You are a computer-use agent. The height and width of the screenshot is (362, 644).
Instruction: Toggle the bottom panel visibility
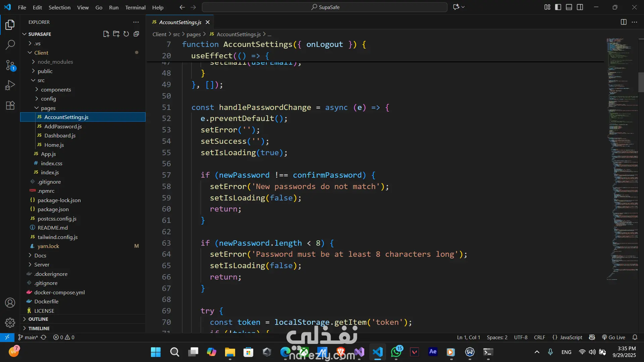click(569, 7)
